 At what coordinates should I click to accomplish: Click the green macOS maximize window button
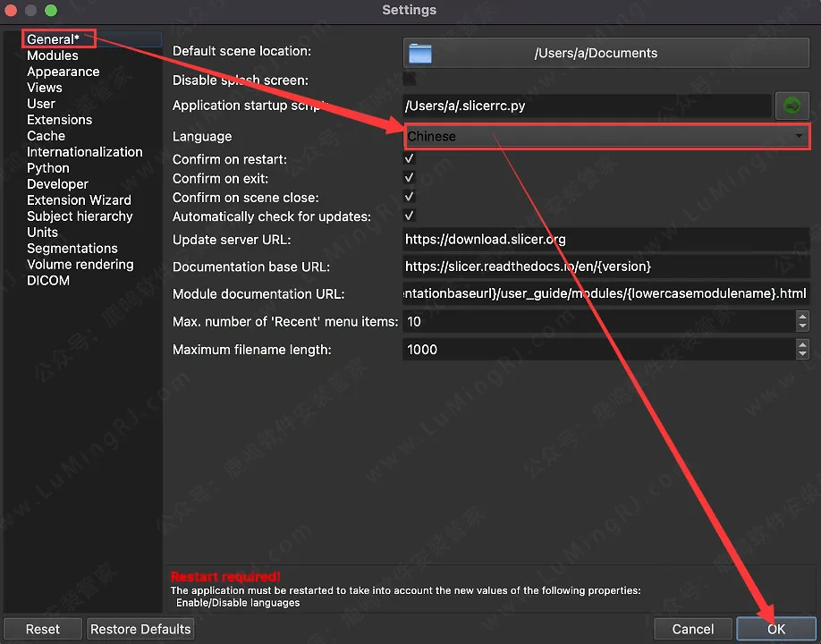[x=51, y=11]
